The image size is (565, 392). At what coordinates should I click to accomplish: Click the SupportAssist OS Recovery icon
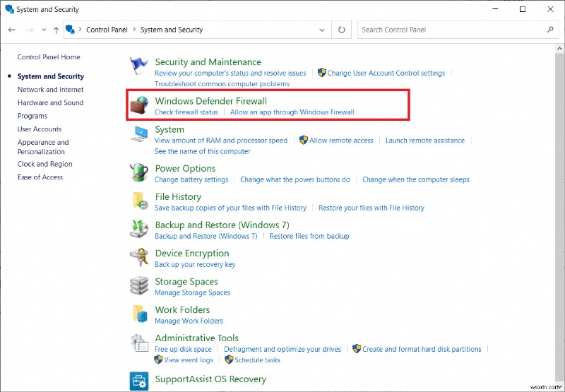click(x=139, y=381)
